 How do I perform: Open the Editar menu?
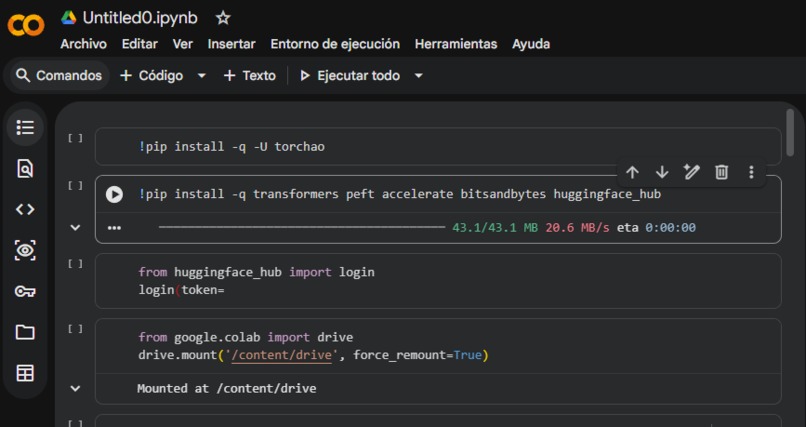(139, 44)
